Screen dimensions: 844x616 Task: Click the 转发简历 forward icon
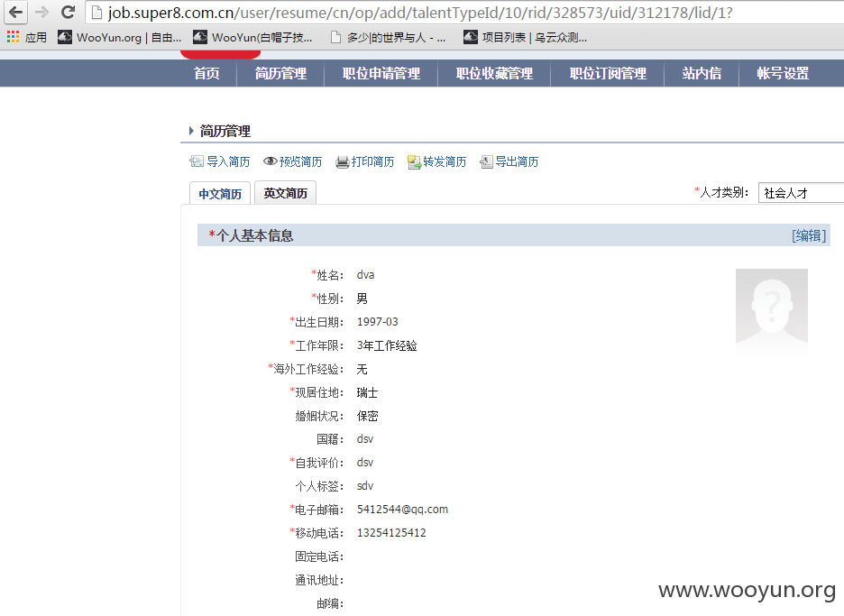pos(415,161)
